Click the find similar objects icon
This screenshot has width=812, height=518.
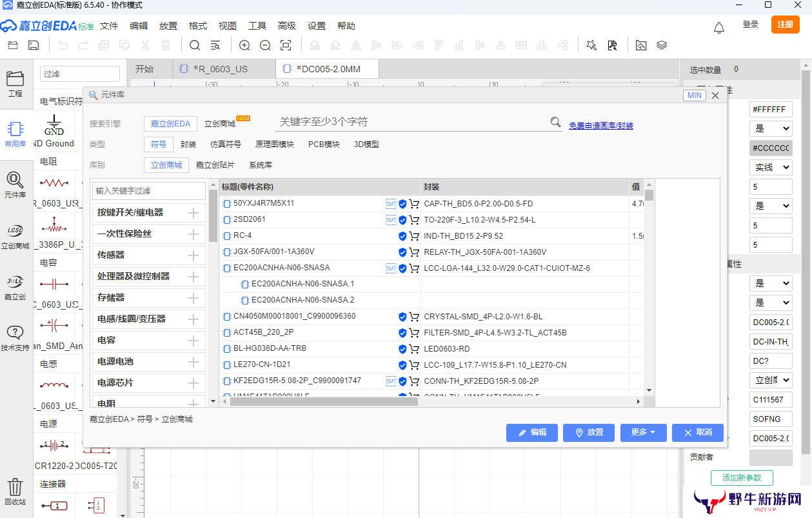pyautogui.click(x=215, y=45)
